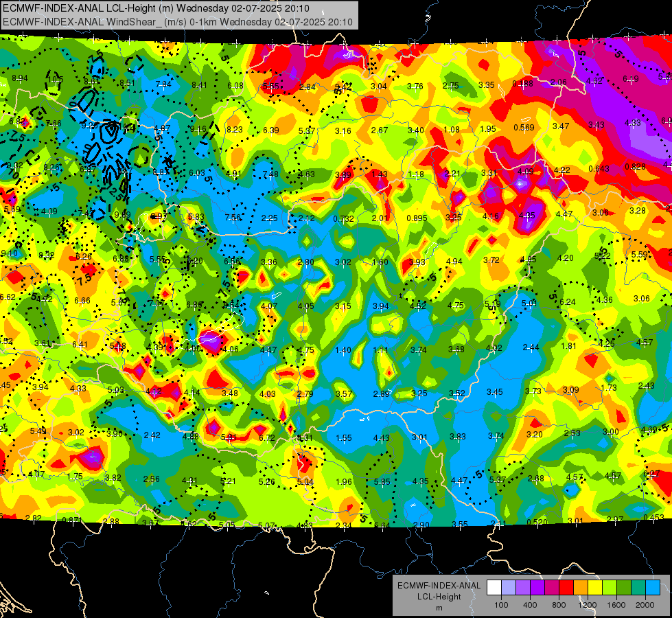The image size is (672, 618).
Task: Click the legend label 'ECMWF-INDEX-ANAL'
Action: click(439, 586)
